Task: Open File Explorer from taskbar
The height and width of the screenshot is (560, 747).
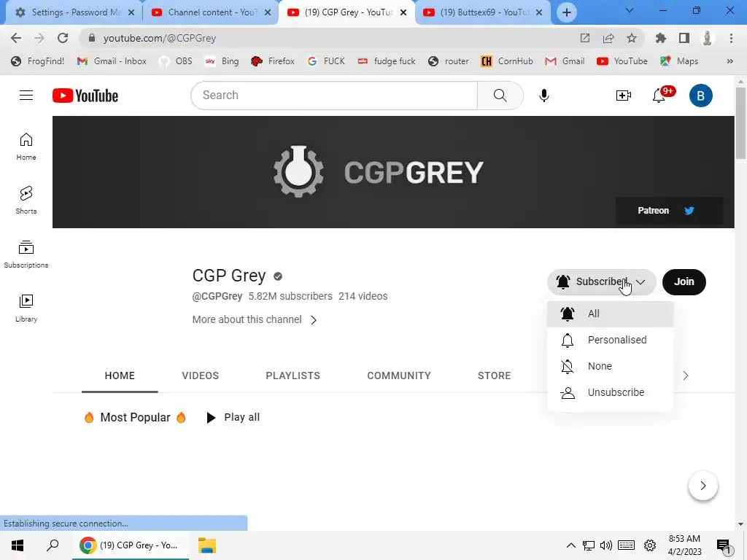Action: pyautogui.click(x=207, y=545)
